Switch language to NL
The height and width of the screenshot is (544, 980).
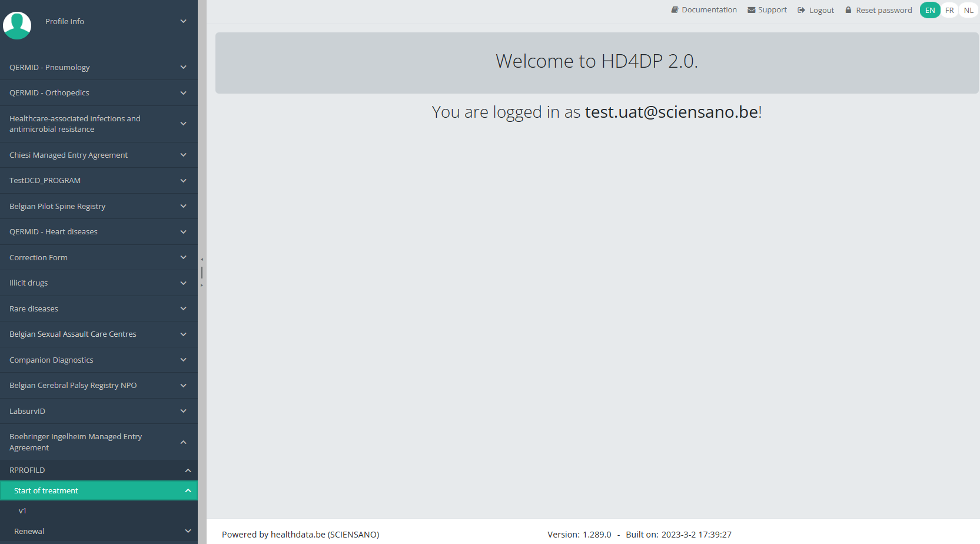(968, 10)
